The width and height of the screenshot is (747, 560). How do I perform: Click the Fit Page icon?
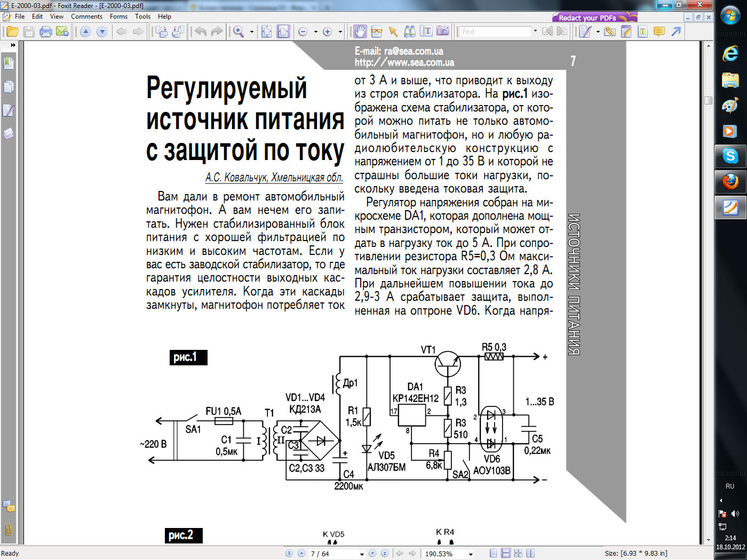click(267, 32)
